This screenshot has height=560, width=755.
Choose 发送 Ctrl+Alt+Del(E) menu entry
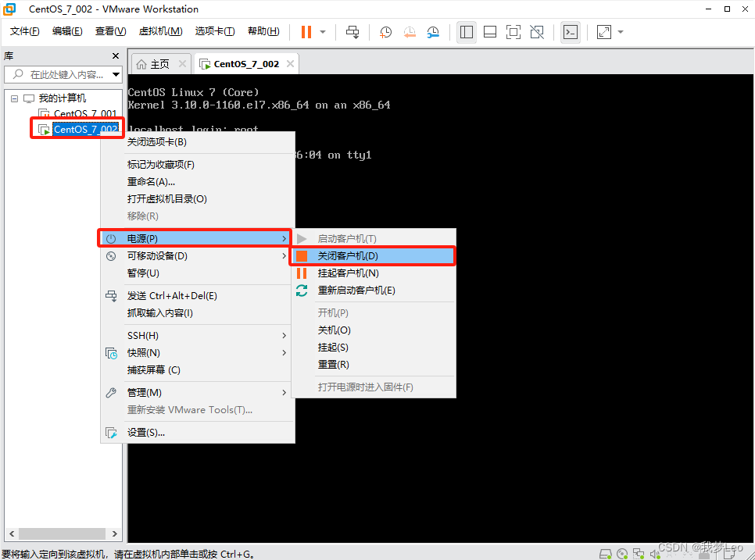coord(198,296)
